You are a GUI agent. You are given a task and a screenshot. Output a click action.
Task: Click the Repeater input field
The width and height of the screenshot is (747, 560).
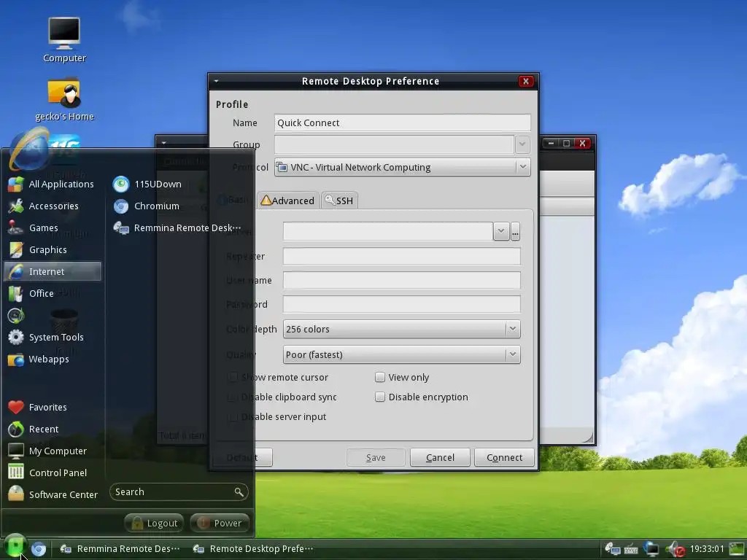(x=402, y=256)
